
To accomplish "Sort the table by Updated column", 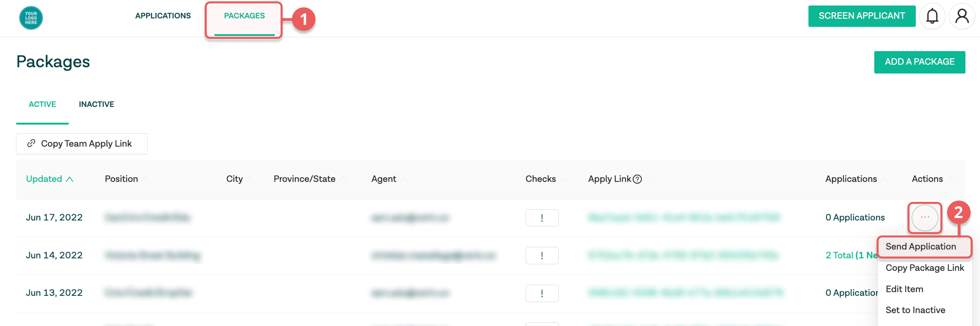I will (x=50, y=179).
